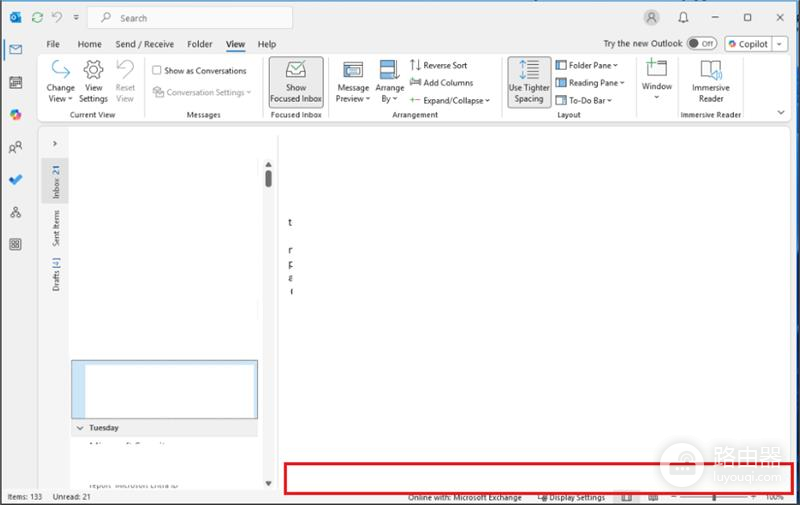
Task: Click the Immersive Reader icon
Action: point(711,82)
